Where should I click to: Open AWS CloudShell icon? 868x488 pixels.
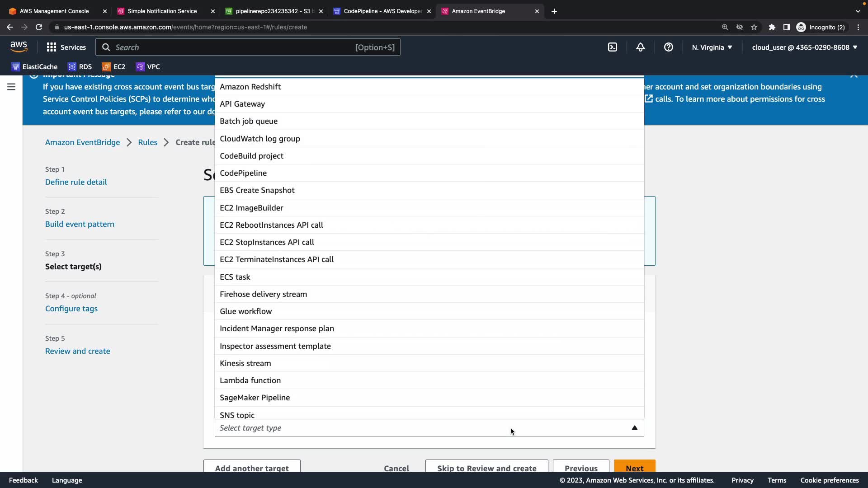click(x=612, y=47)
